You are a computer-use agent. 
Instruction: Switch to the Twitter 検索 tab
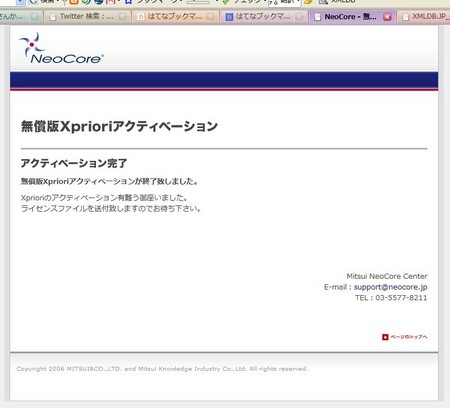pyautogui.click(x=87, y=16)
